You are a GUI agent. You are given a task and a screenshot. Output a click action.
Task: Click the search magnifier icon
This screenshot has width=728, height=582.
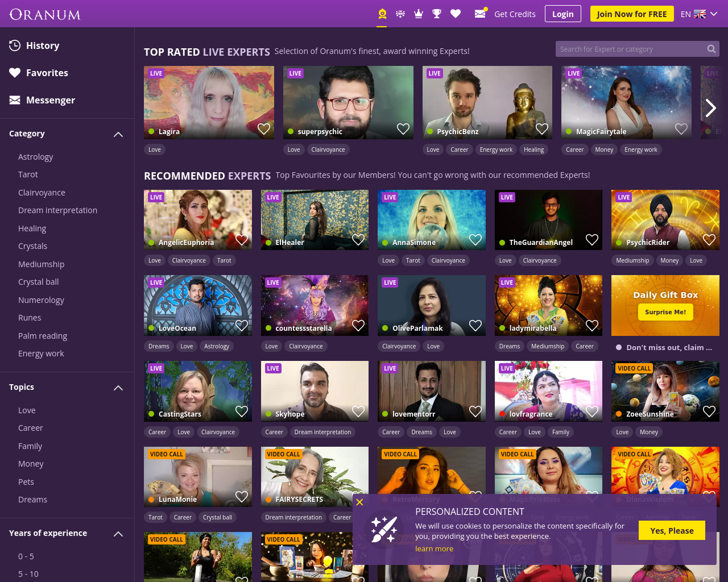click(712, 49)
